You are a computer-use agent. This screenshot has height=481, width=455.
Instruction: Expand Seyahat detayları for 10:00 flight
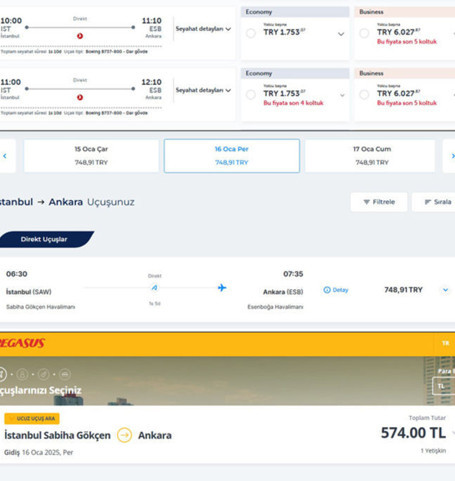[x=203, y=29]
